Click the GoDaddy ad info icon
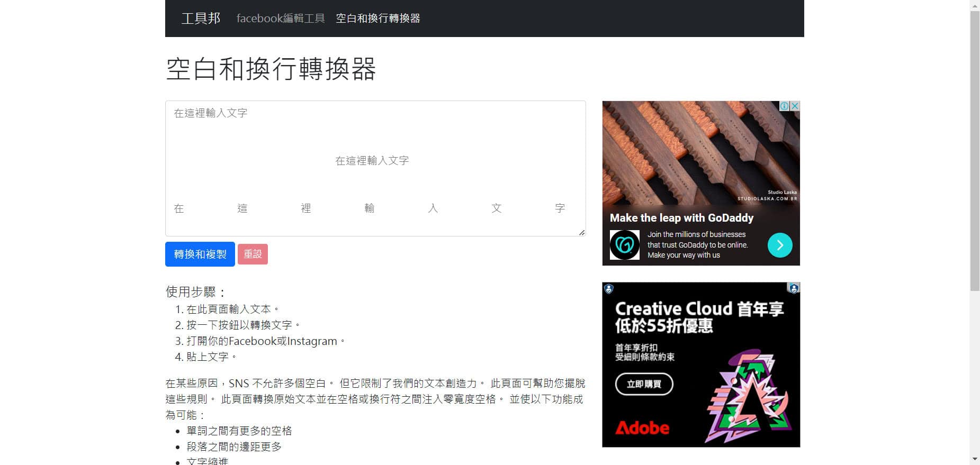Image resolution: width=980 pixels, height=465 pixels. 785,106
